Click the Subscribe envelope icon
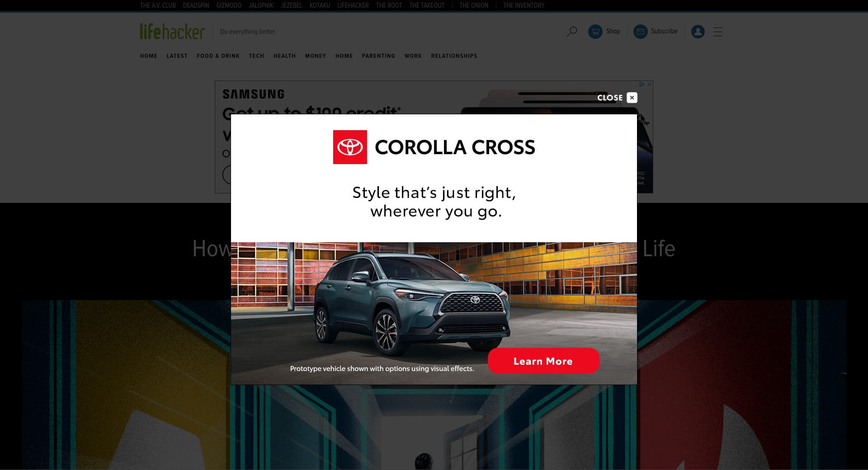The image size is (868, 470). tap(641, 32)
